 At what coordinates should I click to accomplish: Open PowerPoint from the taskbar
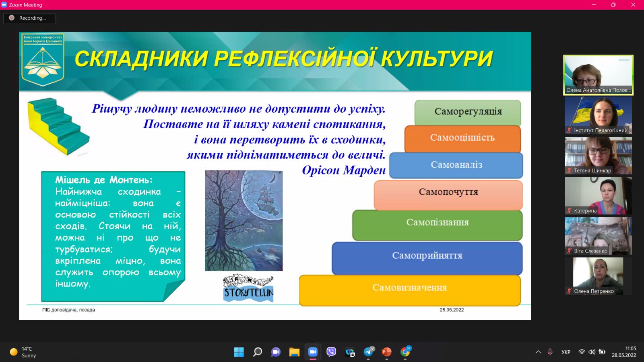click(386, 352)
